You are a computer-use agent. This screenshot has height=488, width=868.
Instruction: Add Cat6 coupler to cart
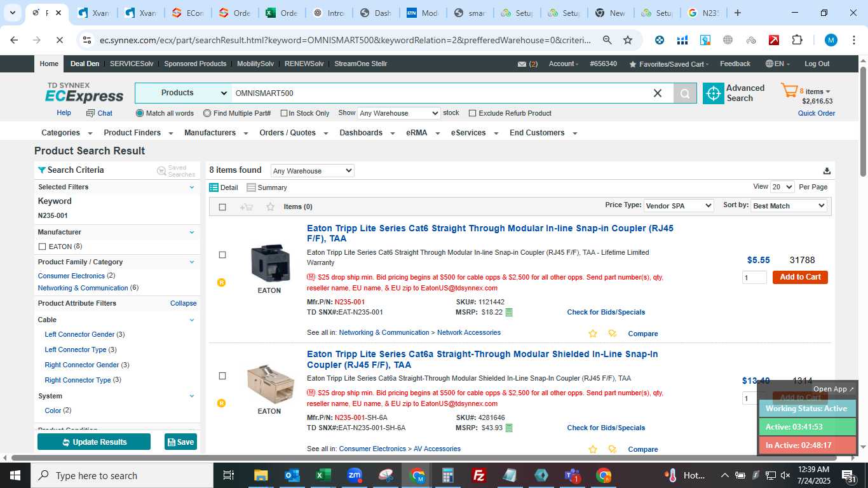pyautogui.click(x=800, y=277)
